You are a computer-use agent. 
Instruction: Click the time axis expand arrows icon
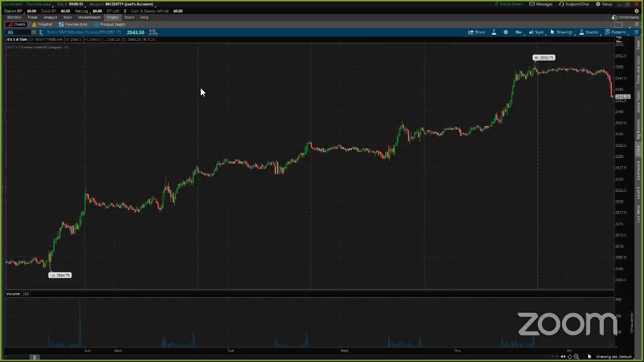562,356
